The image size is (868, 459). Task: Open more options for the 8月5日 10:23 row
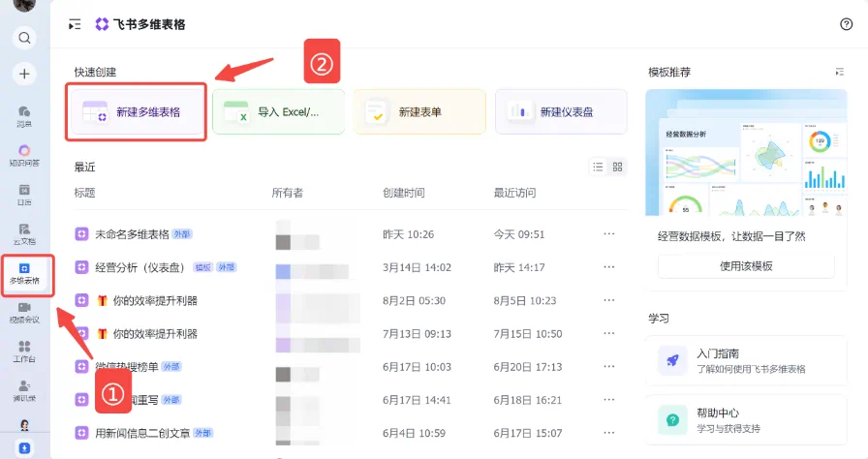coord(609,300)
